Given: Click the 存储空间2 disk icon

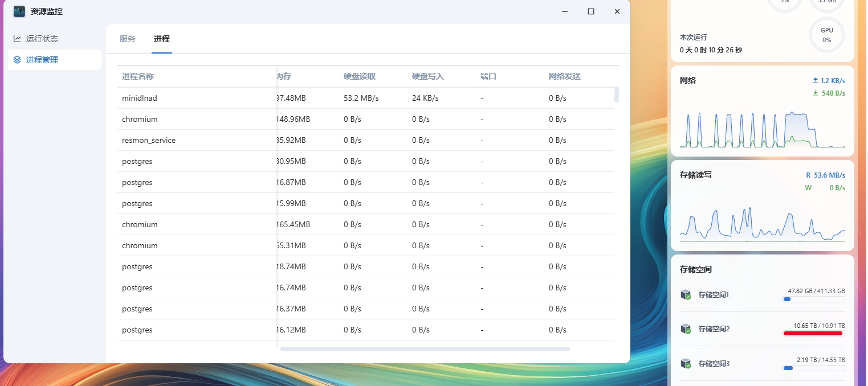Looking at the screenshot, I should [686, 329].
